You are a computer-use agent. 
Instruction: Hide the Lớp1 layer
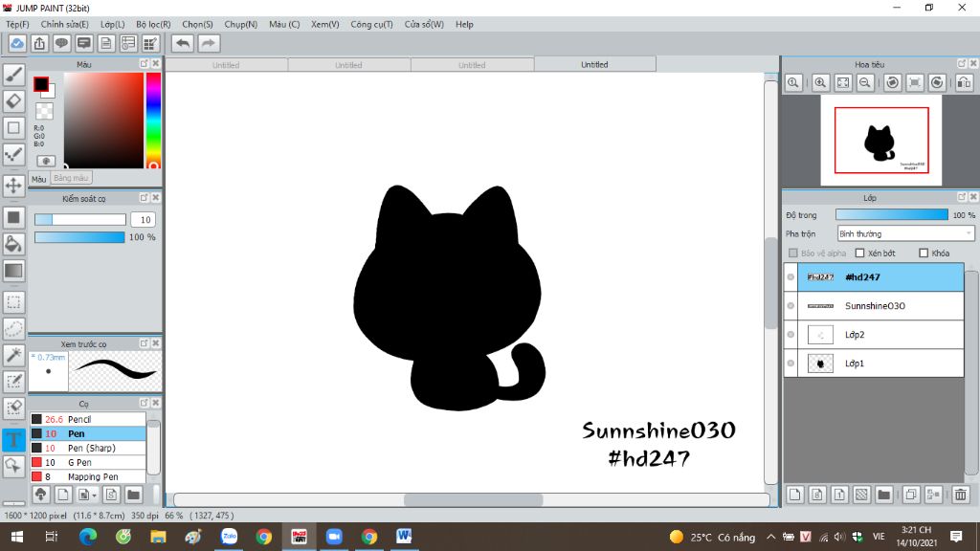coord(791,363)
